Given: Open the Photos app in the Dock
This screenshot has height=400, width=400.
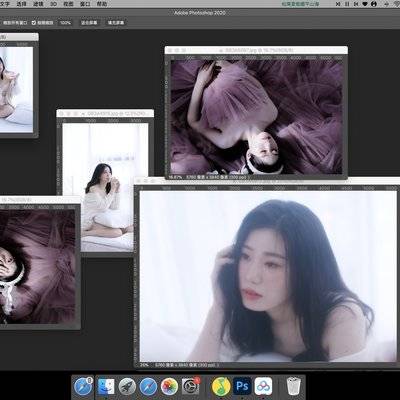Looking at the screenshot, I should point(170,387).
